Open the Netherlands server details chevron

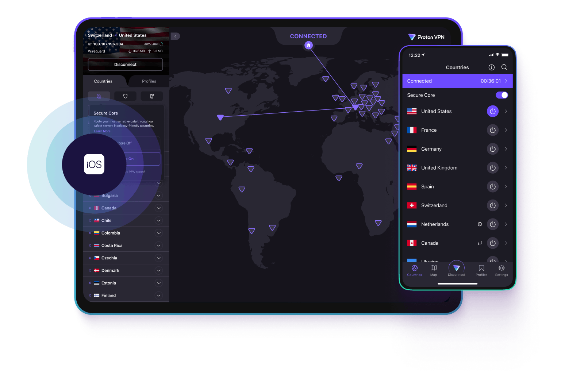[x=506, y=224]
